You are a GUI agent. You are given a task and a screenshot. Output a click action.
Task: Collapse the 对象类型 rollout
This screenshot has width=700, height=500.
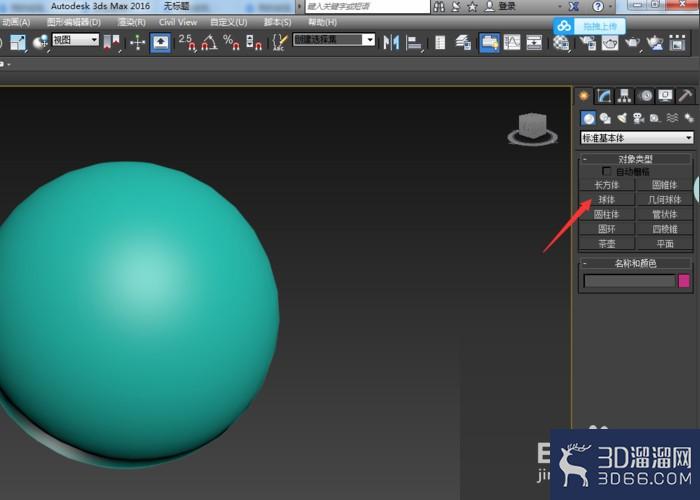pyautogui.click(x=635, y=159)
